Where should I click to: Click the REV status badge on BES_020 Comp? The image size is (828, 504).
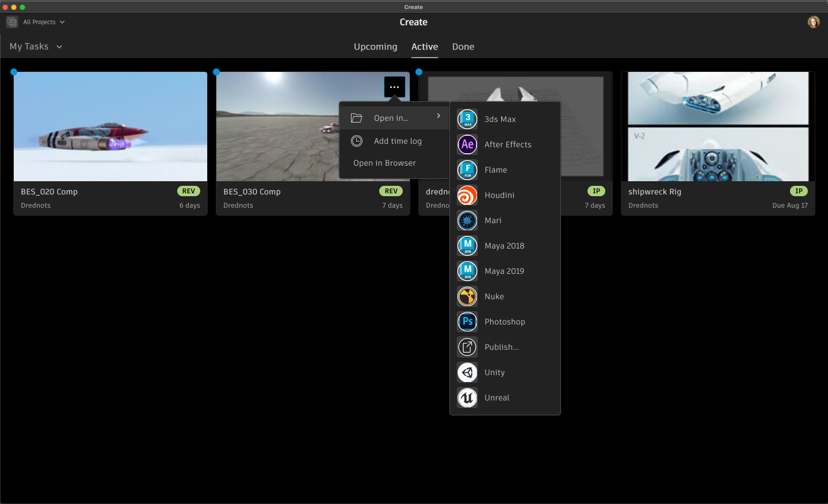189,191
